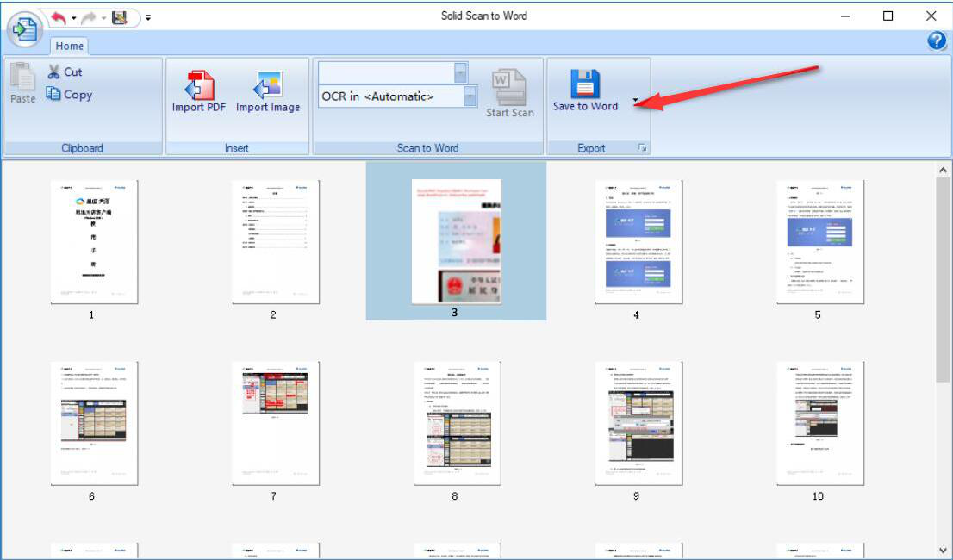Open the Redo history dropdown arrow
This screenshot has height=560, width=953.
point(104,18)
